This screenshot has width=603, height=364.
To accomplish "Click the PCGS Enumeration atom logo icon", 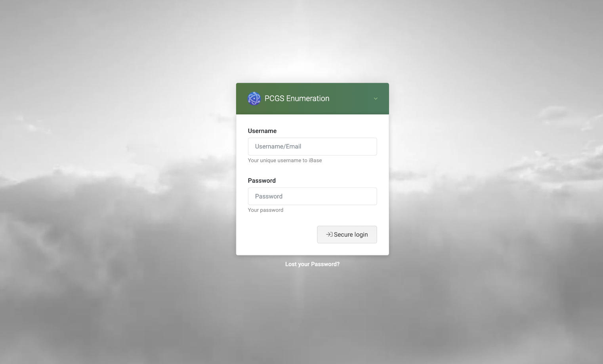I will [254, 99].
